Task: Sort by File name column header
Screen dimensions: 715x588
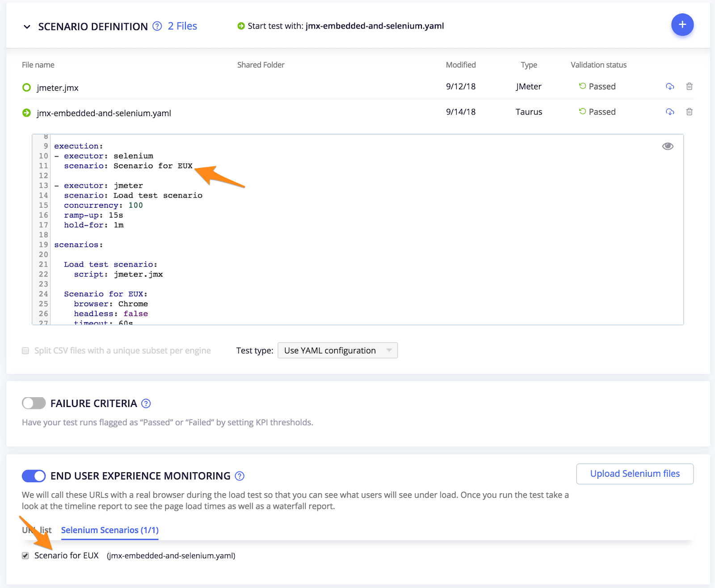Action: 38,65
